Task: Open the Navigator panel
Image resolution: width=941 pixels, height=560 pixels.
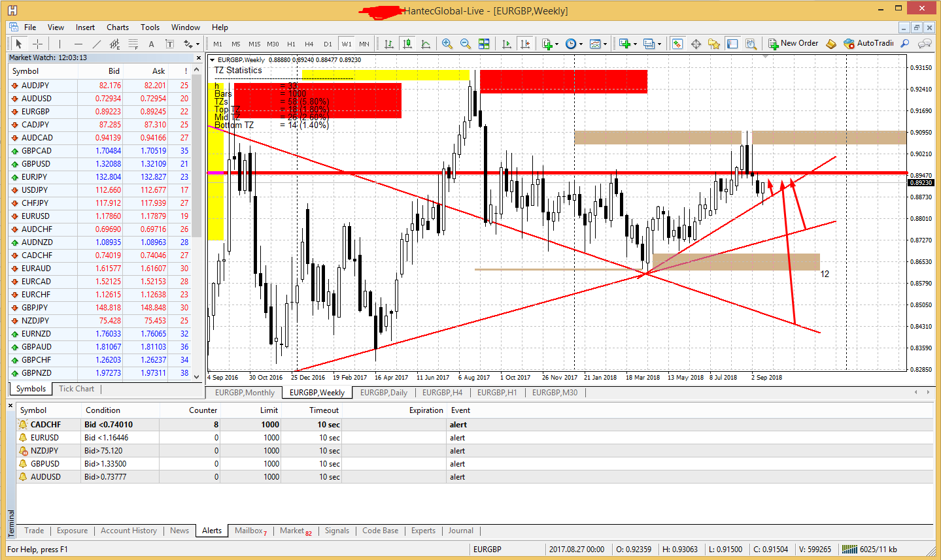Action: pos(714,44)
